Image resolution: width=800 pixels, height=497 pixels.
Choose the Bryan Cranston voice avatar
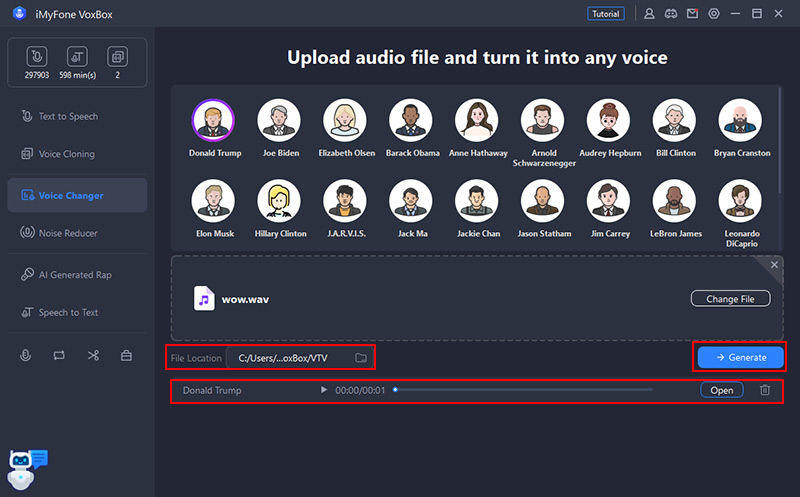click(740, 120)
